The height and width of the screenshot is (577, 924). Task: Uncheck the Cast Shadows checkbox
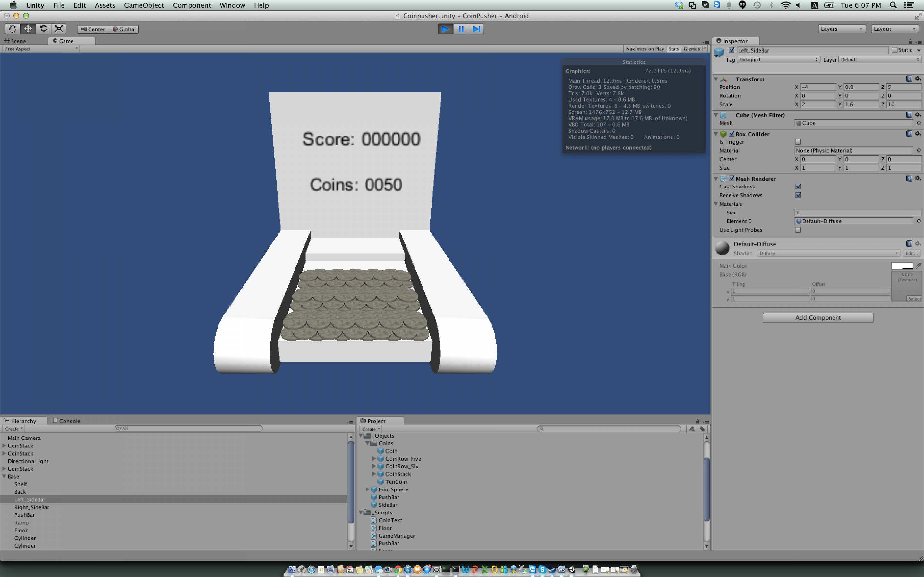point(798,187)
